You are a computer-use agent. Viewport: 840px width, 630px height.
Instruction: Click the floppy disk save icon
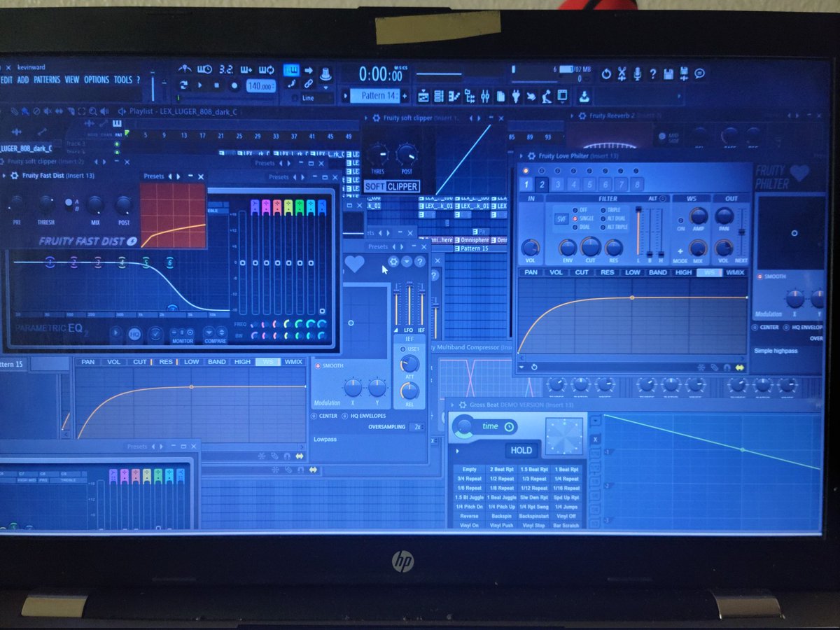tap(668, 73)
